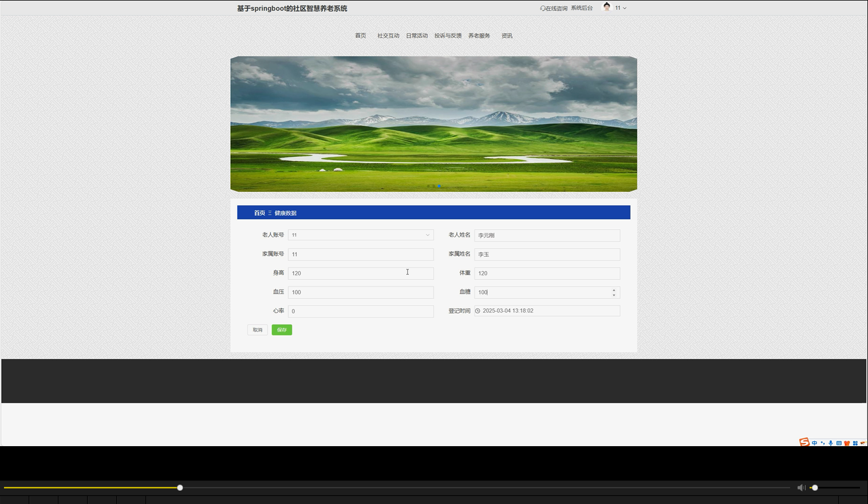Click 健康数据 breadcrumb text

point(285,213)
